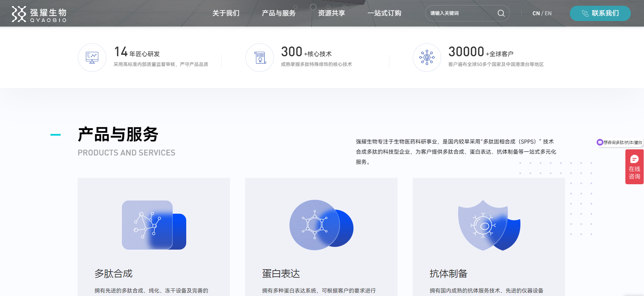Open the red online consultation chat widget
Viewport: 644px width, 296px height.
click(x=634, y=167)
